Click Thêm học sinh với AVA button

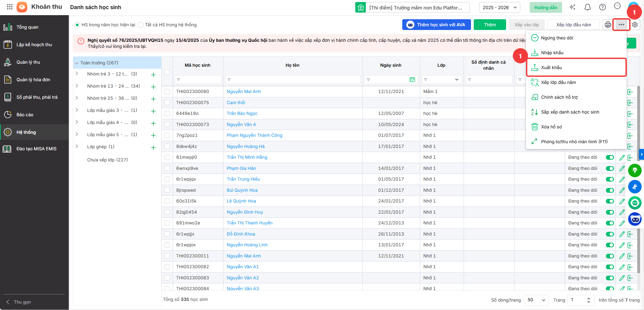(436, 25)
